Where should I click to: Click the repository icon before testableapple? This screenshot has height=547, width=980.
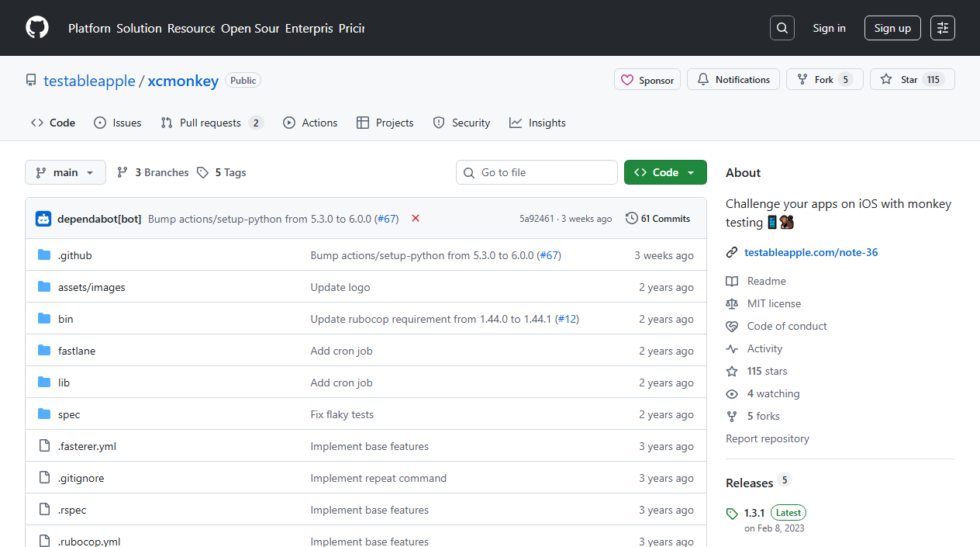(x=31, y=81)
